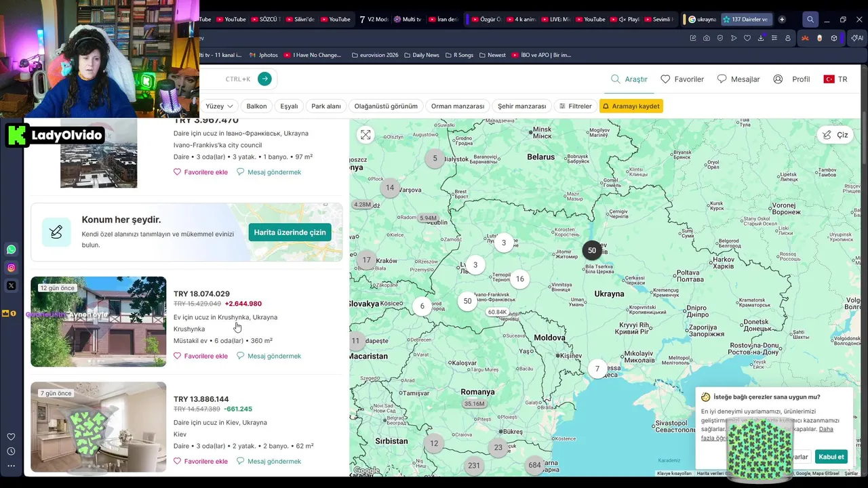Toggle the Olağanüstü görünüm filter chip
Viewport: 868px width, 488px height.
[386, 106]
